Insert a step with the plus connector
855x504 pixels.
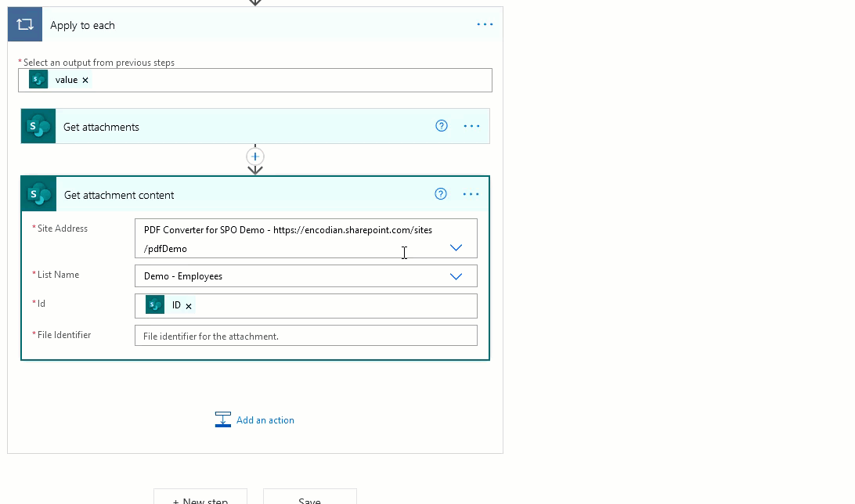tap(255, 157)
